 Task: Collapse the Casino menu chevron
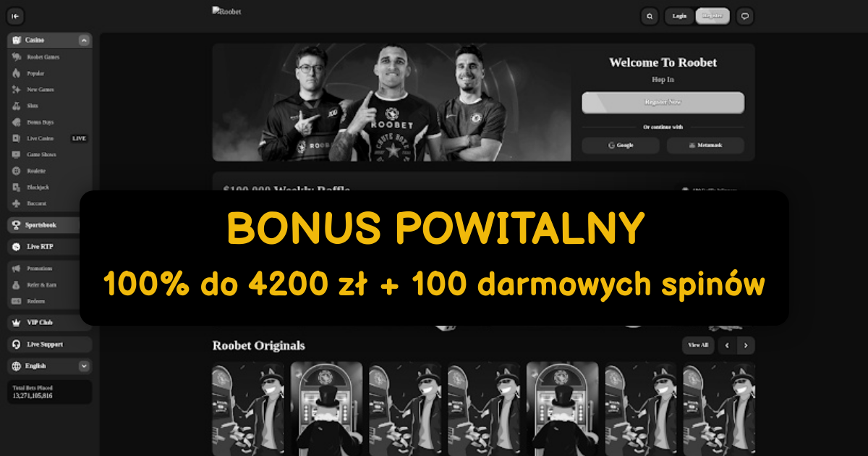pyautogui.click(x=84, y=40)
